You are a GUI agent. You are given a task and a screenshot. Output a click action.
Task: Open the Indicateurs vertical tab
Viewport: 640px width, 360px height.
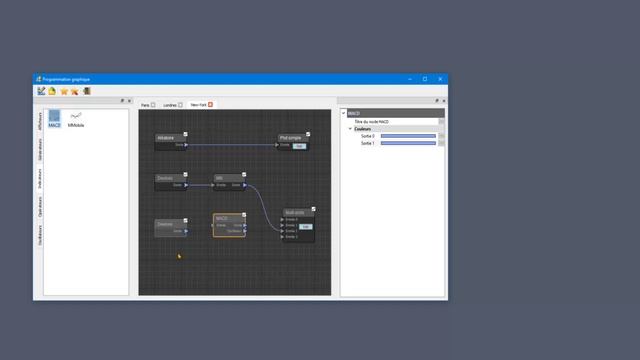pyautogui.click(x=40, y=179)
